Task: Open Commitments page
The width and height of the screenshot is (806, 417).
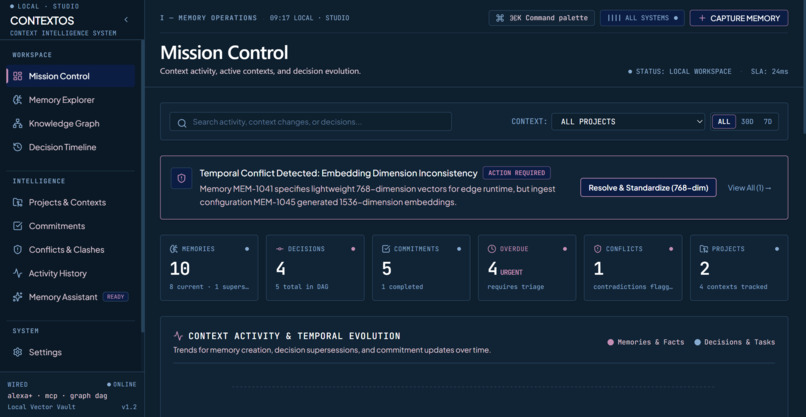Action: point(70,226)
